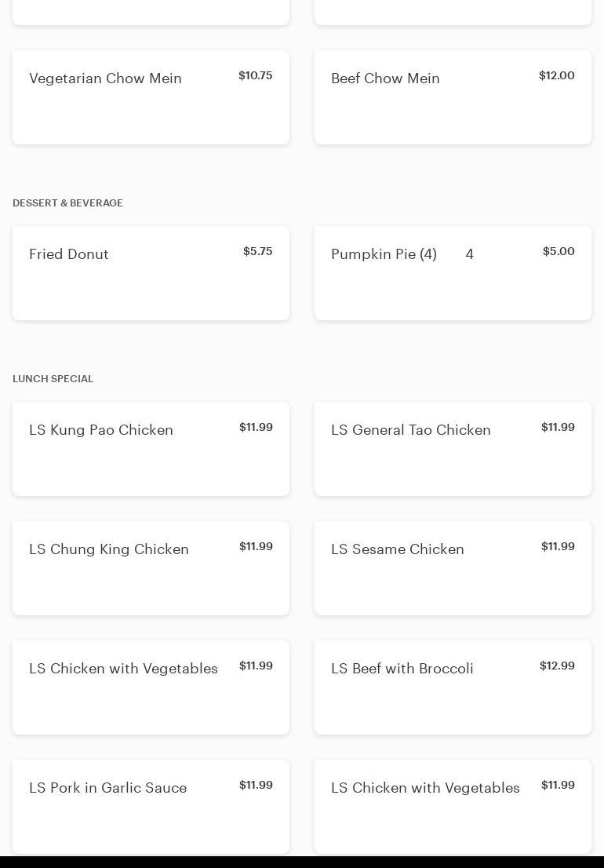This screenshot has height=868, width=604.
Task: Click the $12.99 Beef with Broccoli price
Action: click(557, 666)
